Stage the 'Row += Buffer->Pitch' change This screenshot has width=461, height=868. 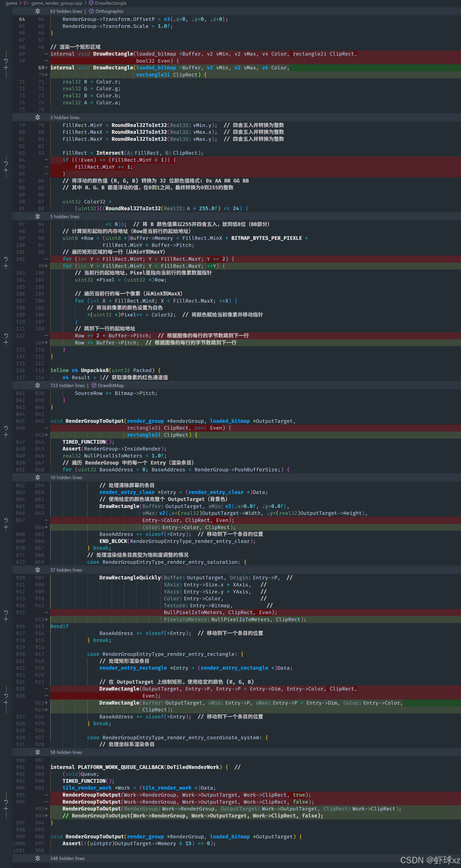pyautogui.click(x=6, y=343)
